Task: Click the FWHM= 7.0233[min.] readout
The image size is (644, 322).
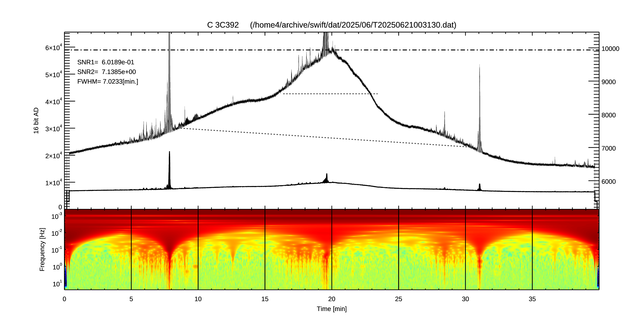Action: [107, 81]
